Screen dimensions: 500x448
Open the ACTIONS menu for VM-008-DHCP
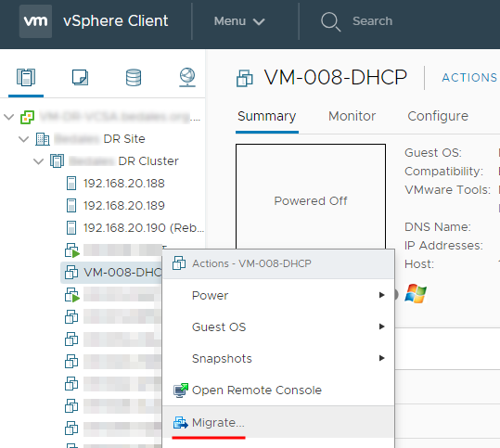[x=469, y=78]
